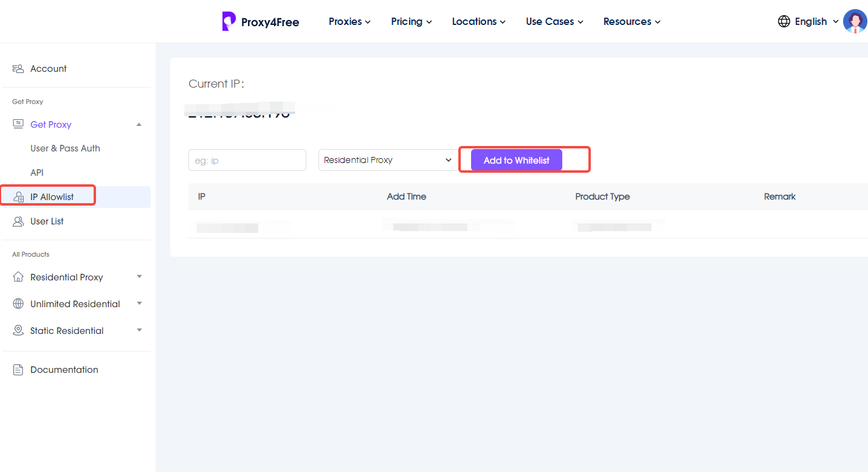Click the Unlimited Residential sidebar label
Viewport: 868px width, 472px height.
75,304
